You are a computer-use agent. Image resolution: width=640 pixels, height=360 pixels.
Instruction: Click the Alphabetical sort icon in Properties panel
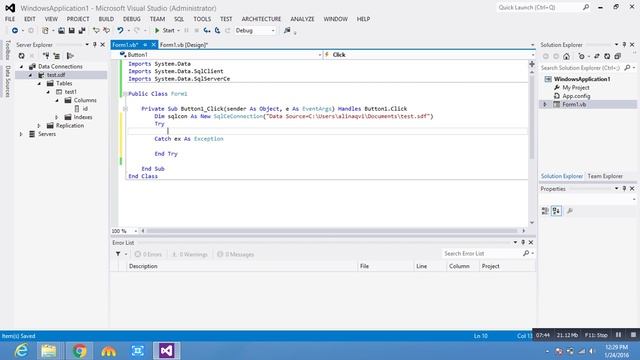[556, 211]
